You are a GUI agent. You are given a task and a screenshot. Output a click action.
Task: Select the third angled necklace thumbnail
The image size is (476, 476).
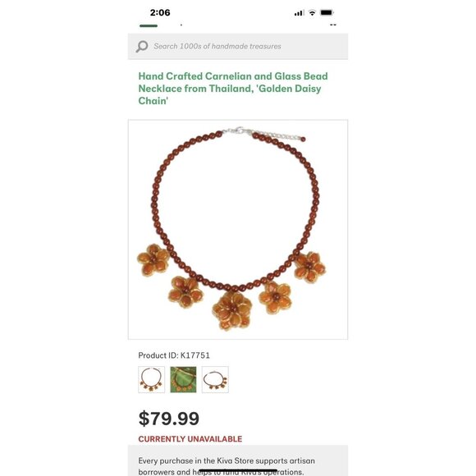click(215, 379)
